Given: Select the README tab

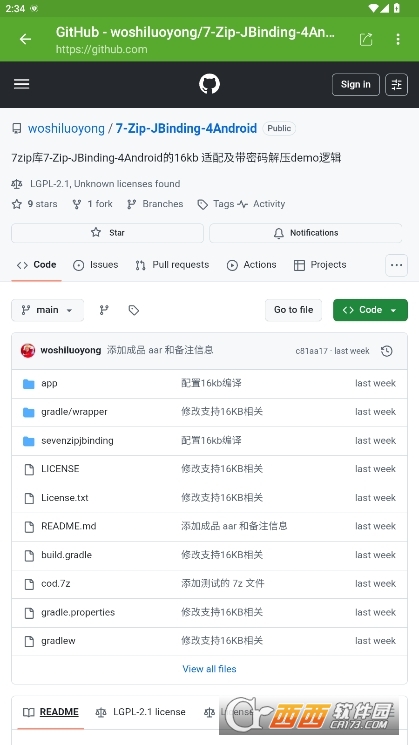Looking at the screenshot, I should [x=51, y=712].
